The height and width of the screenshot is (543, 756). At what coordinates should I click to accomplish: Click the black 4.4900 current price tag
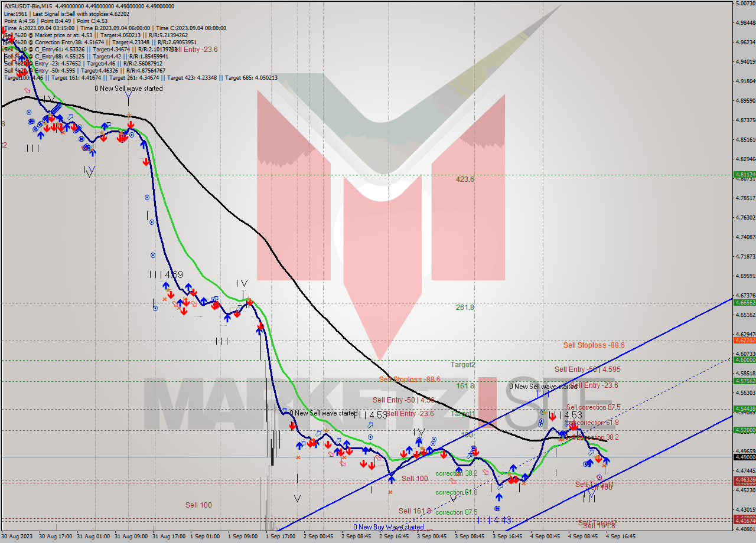click(744, 457)
